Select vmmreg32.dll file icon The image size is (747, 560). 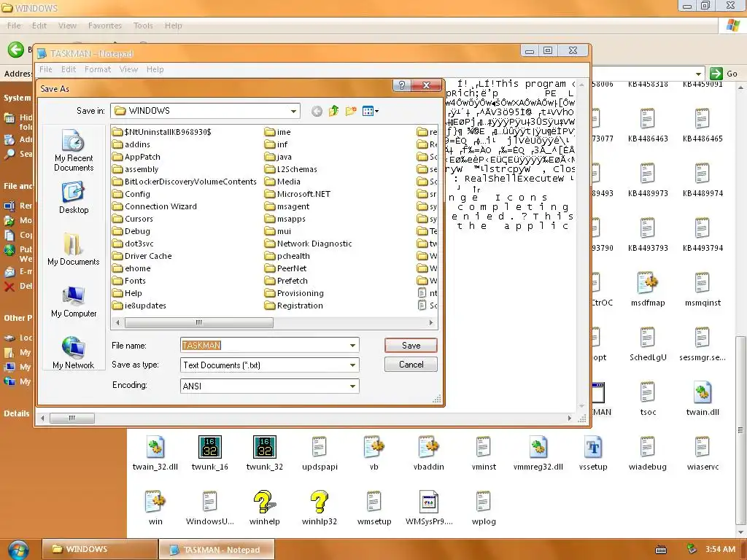538,454
